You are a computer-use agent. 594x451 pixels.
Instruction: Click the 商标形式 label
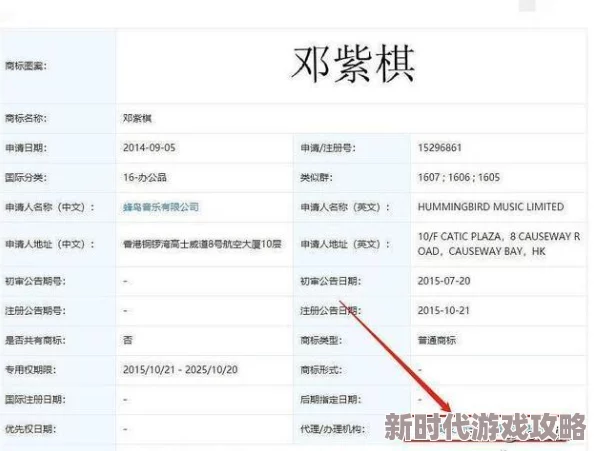coord(321,370)
